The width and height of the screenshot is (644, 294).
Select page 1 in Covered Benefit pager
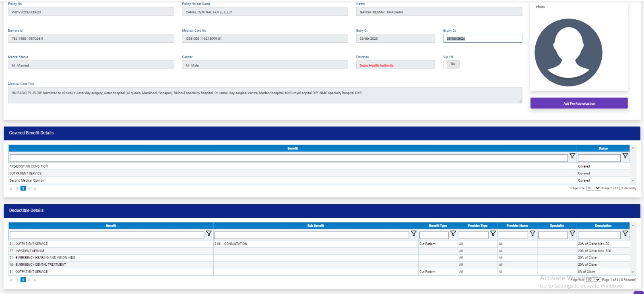pos(23,188)
